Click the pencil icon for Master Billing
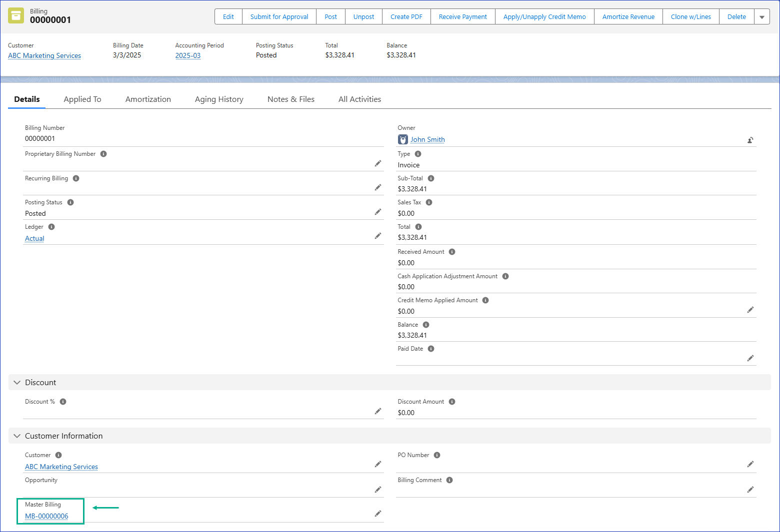Image resolution: width=780 pixels, height=532 pixels. coord(378,514)
